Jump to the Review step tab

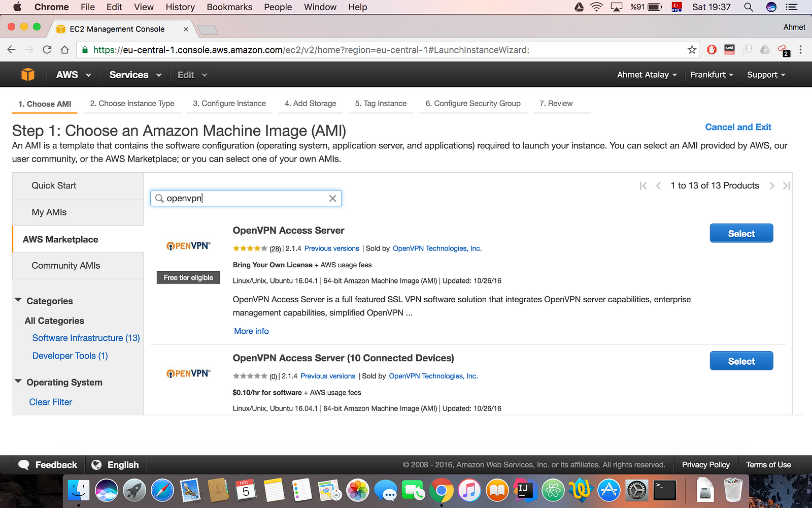[x=556, y=104]
